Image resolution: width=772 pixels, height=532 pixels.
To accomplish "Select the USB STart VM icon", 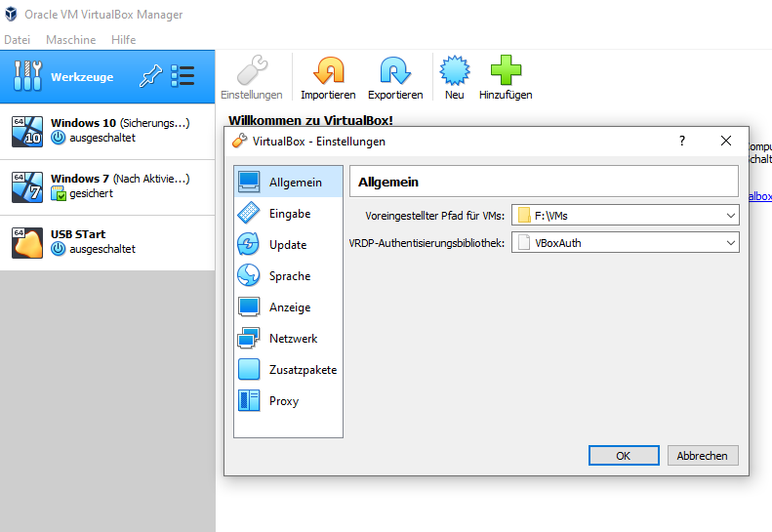I will pos(27,243).
